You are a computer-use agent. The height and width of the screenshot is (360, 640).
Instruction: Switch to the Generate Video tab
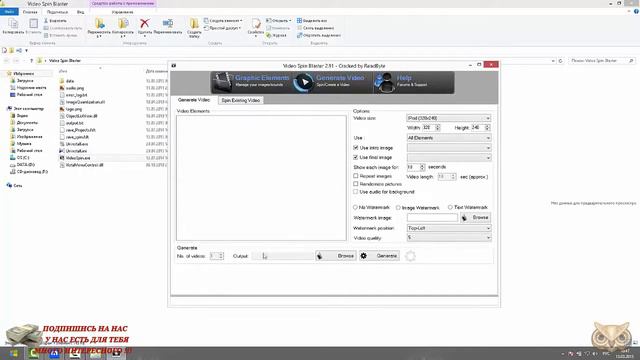[x=194, y=100]
